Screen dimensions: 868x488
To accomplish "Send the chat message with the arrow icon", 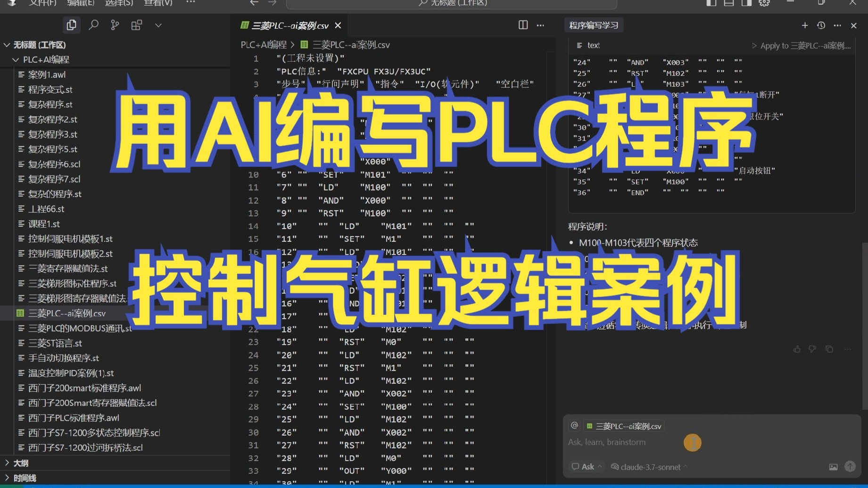I will click(850, 467).
